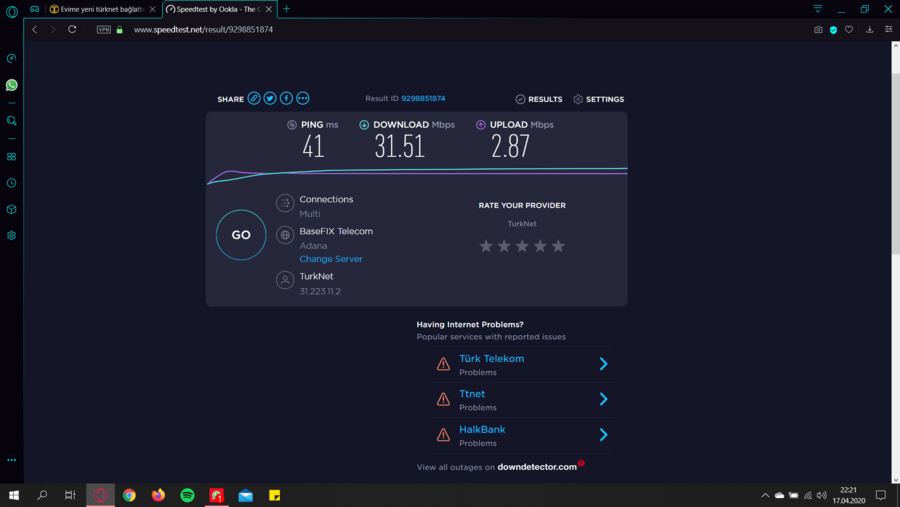Viewport: 900px width, 507px height.
Task: Open Extensions from the sidebar cube icon
Action: click(x=11, y=210)
